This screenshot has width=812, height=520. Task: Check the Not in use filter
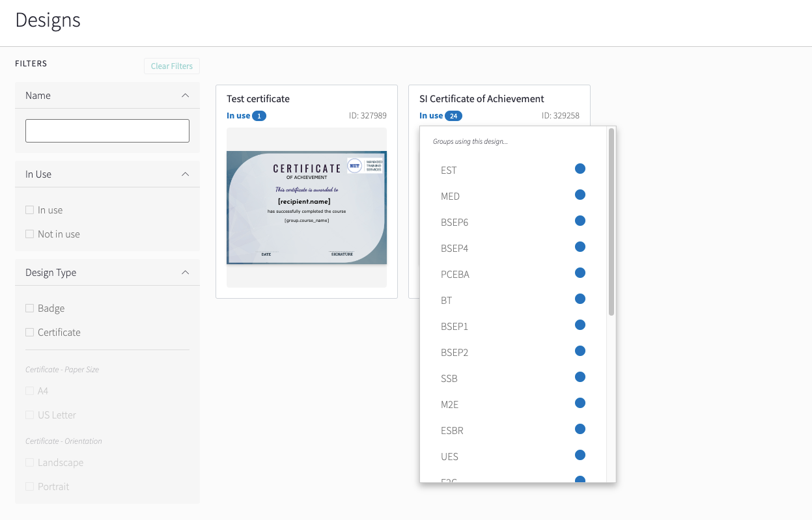[29, 234]
